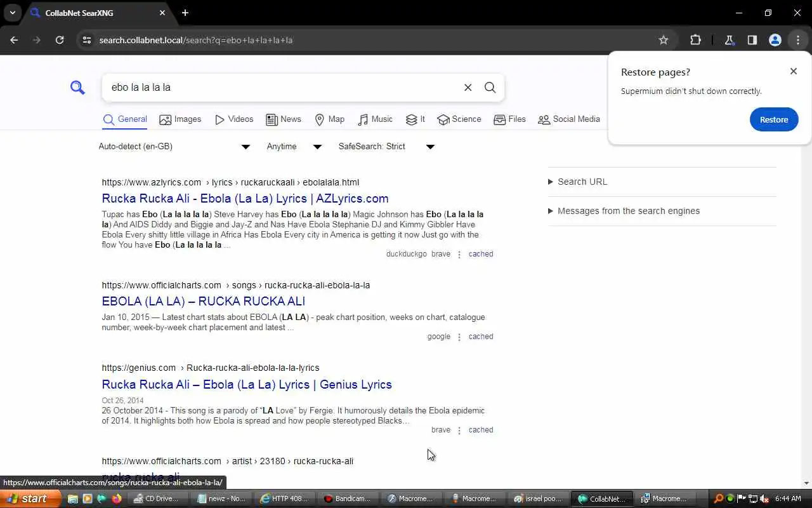The height and width of the screenshot is (508, 812).
Task: Open the three-dot menu of the officialcharts result
Action: [x=459, y=337]
